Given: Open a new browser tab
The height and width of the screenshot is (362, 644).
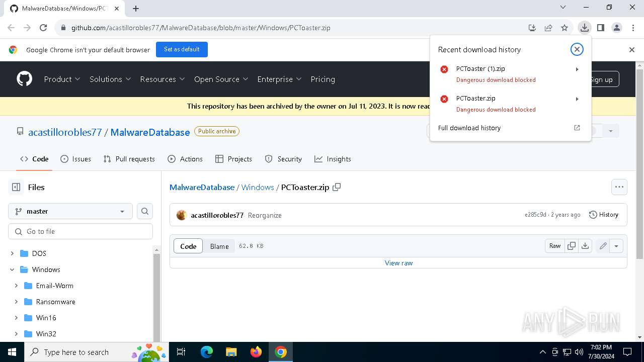Looking at the screenshot, I should pyautogui.click(x=136, y=8).
